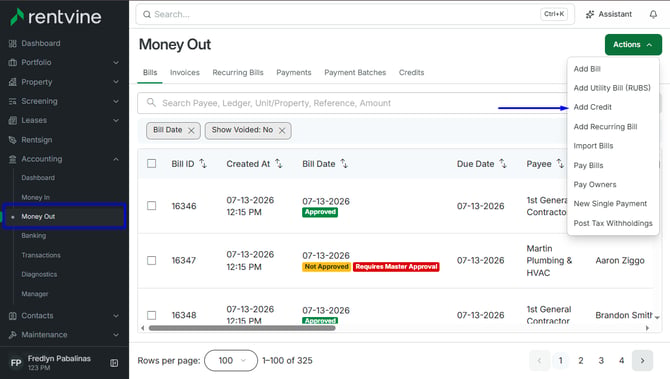The width and height of the screenshot is (670, 379).
Task: Click the FP user avatar
Action: coord(16,363)
